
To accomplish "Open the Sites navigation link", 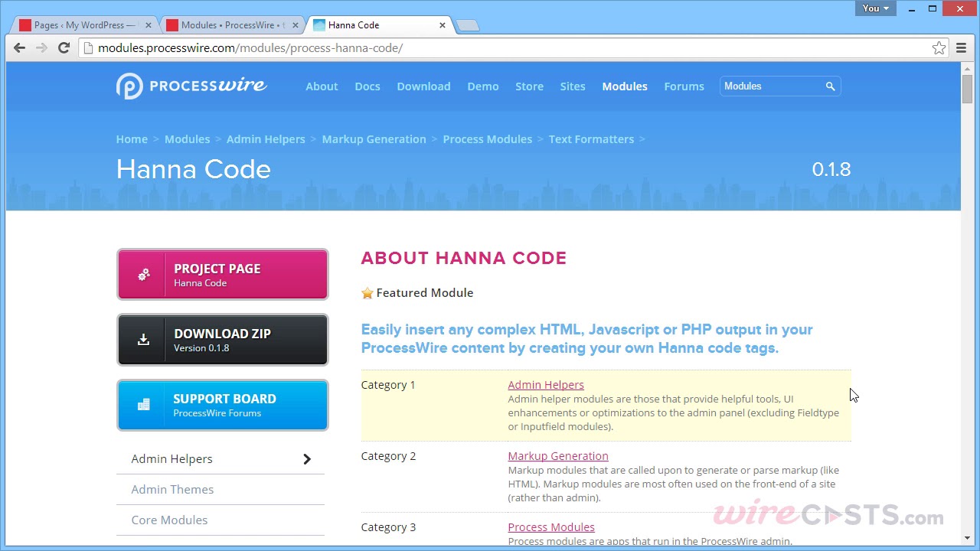I will coord(573,86).
